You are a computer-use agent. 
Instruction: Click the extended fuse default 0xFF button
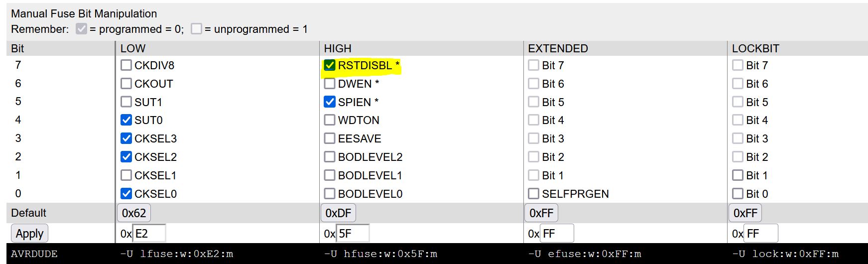541,213
